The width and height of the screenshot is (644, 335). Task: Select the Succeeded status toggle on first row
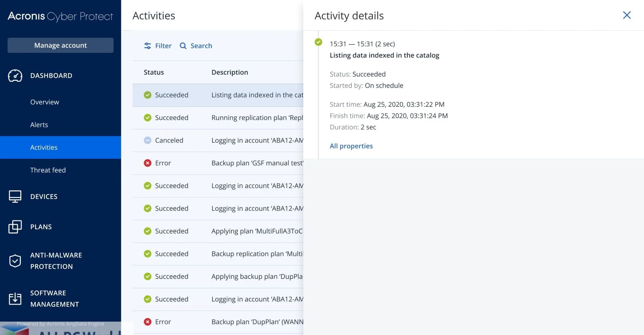click(x=148, y=95)
